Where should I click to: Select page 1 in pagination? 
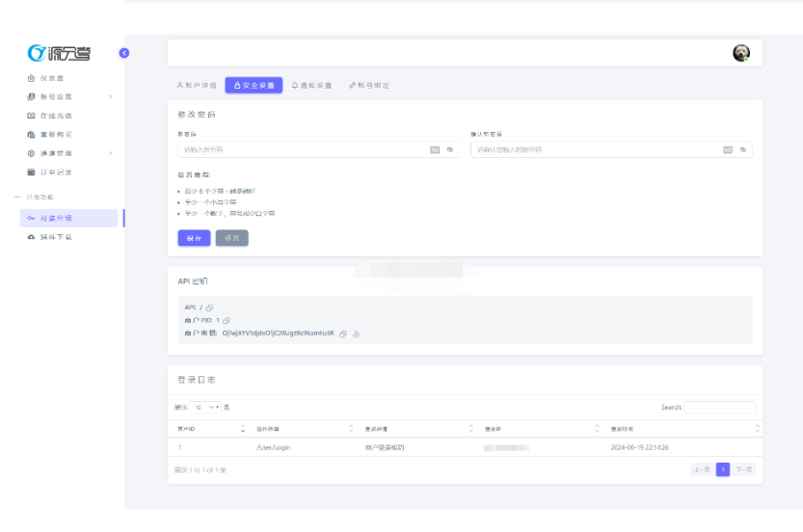click(723, 469)
